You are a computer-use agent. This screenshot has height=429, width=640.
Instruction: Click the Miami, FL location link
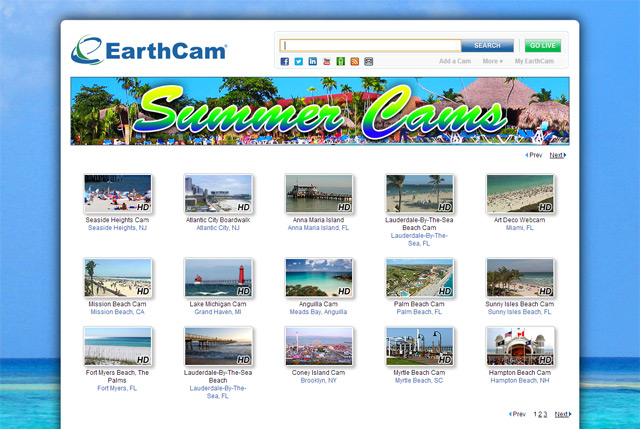520,228
